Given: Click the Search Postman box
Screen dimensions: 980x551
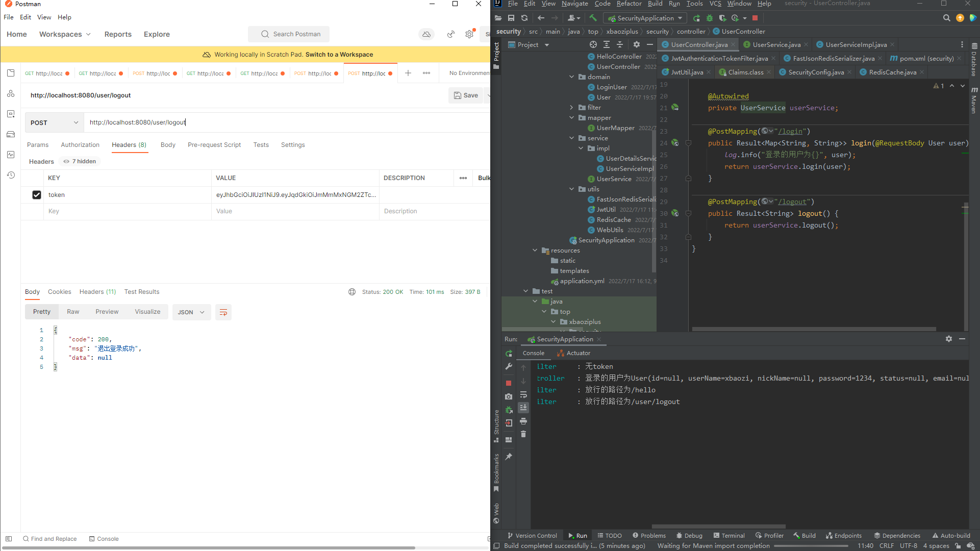Looking at the screenshot, I should coord(289,34).
